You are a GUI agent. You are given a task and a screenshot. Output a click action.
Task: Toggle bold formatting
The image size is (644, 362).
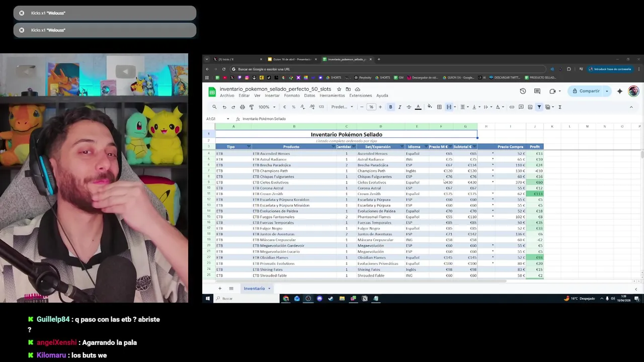click(390, 107)
